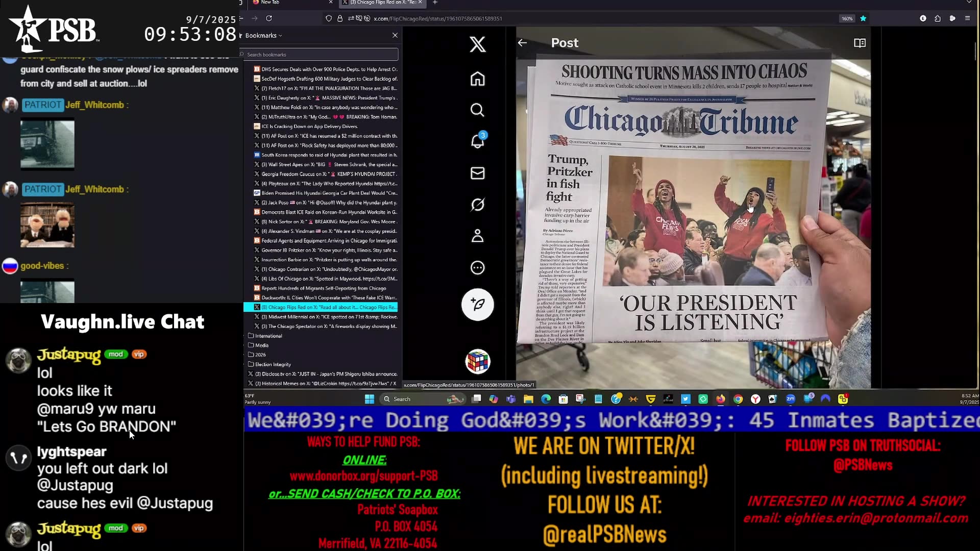Show site security padlock info
This screenshot has height=551, width=980.
[340, 18]
